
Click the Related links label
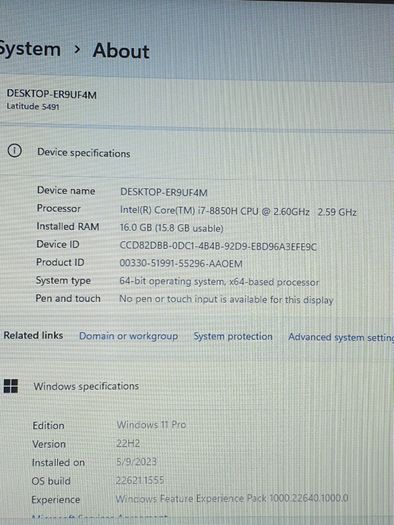coord(33,335)
